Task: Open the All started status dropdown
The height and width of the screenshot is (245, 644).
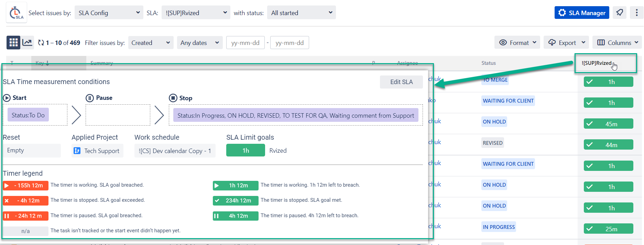Action: pyautogui.click(x=301, y=13)
